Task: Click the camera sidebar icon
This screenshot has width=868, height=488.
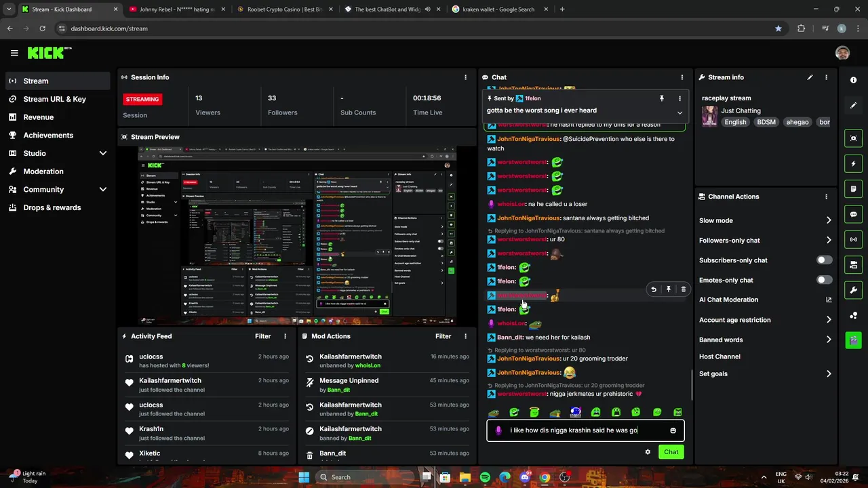Action: [853, 264]
